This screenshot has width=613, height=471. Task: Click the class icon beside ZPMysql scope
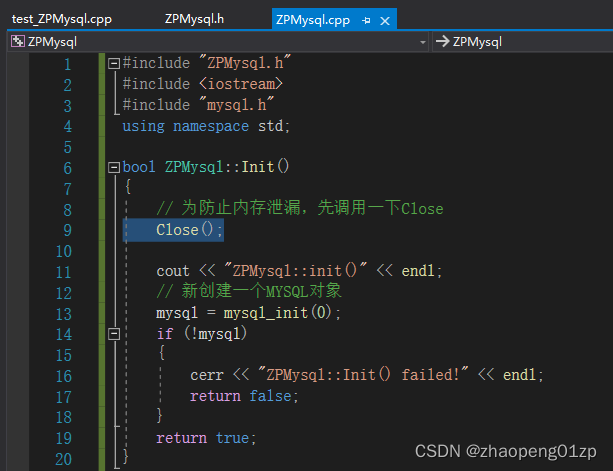coord(18,41)
